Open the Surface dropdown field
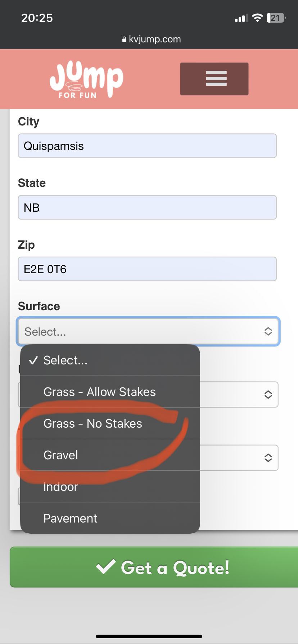The height and width of the screenshot is (644, 298). tap(148, 331)
